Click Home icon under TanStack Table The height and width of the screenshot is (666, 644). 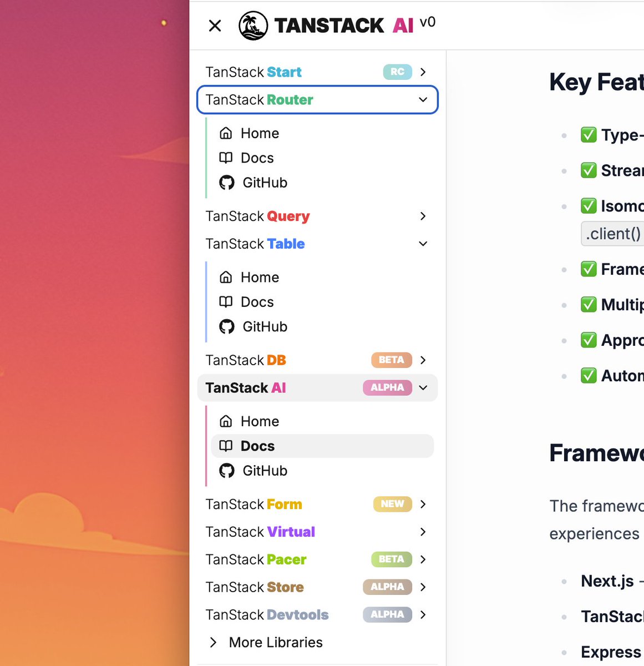point(226,277)
